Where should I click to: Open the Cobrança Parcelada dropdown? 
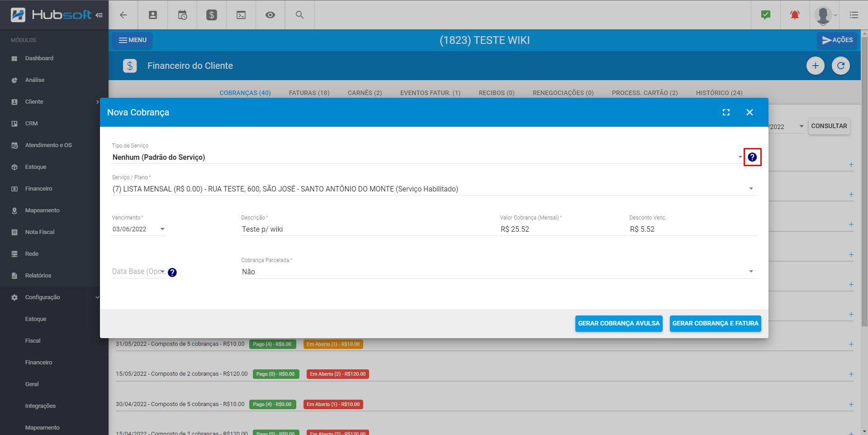(499, 272)
